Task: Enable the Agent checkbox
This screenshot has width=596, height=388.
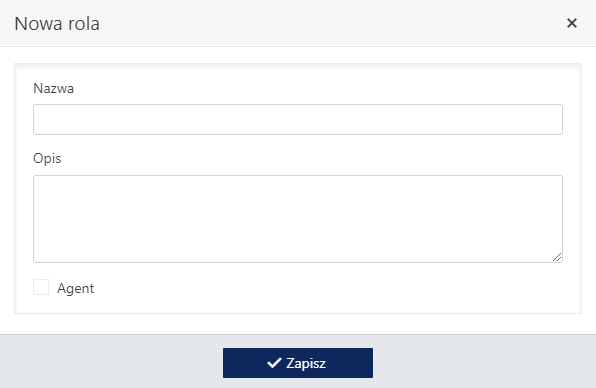Action: pos(41,287)
